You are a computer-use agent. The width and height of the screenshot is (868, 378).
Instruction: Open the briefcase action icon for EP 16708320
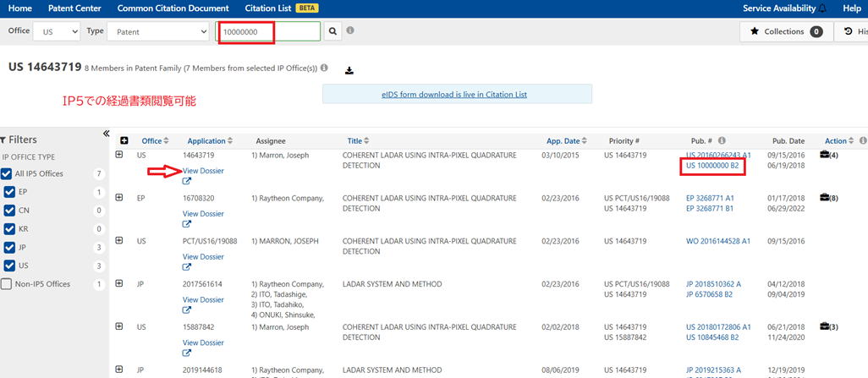tap(824, 198)
